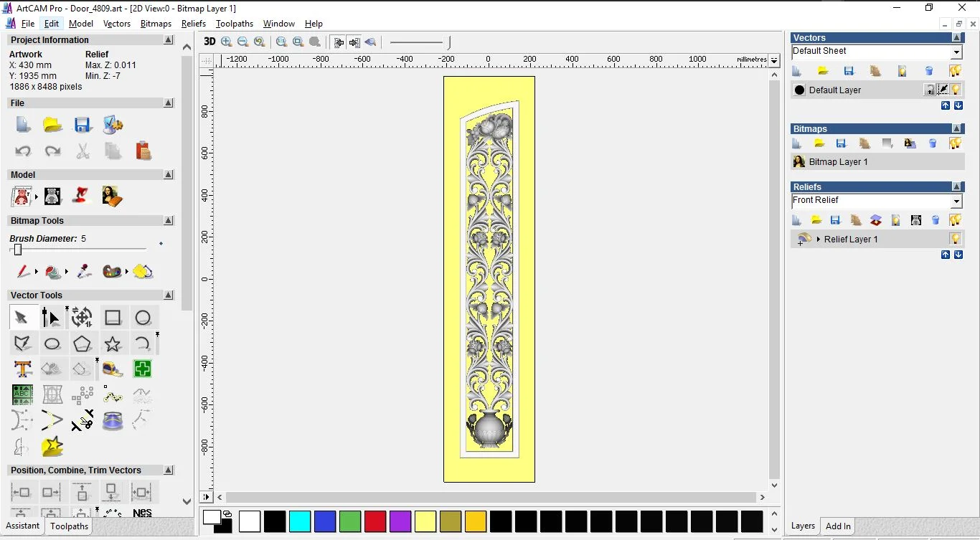
Task: Click the 3D view button
Action: (x=209, y=42)
